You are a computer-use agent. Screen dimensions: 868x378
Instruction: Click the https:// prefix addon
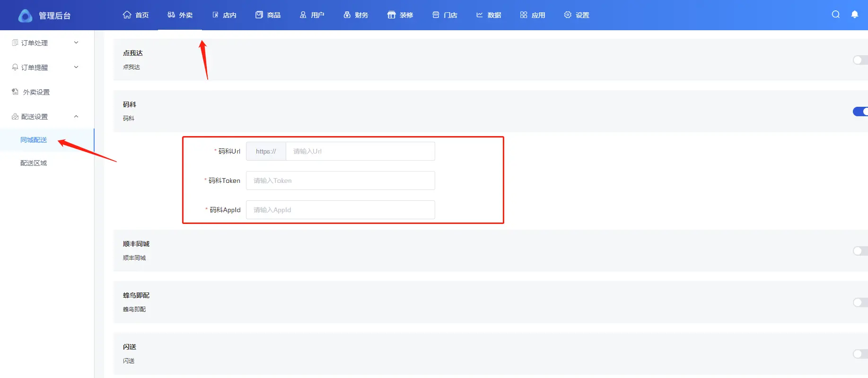[266, 151]
